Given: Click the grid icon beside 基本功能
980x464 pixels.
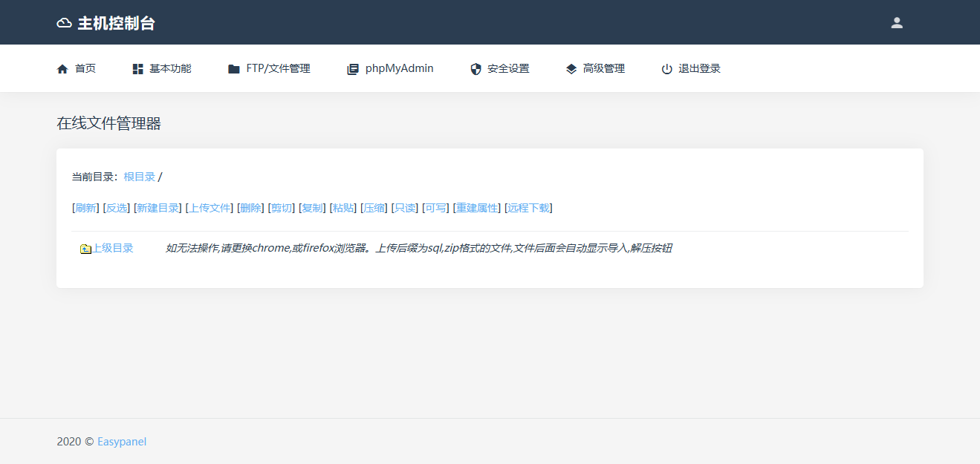Looking at the screenshot, I should point(137,69).
